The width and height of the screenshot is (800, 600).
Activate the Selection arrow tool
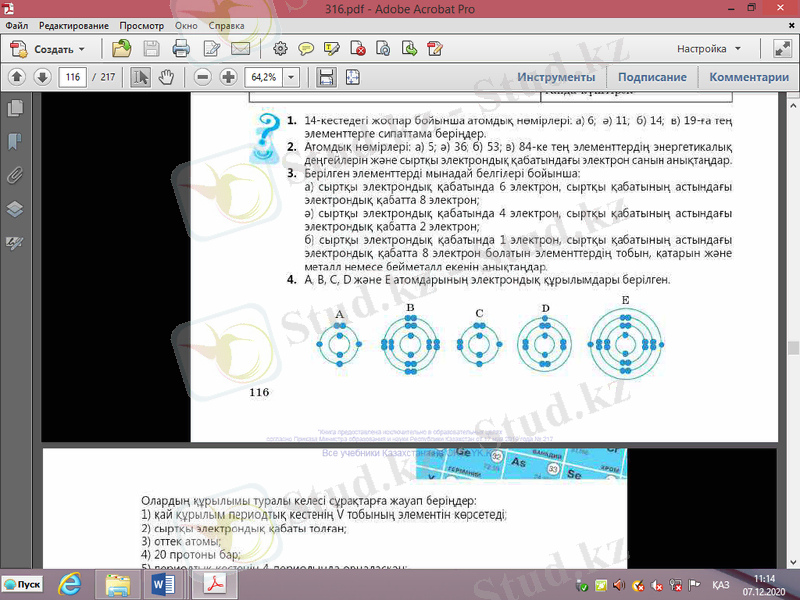(x=141, y=77)
